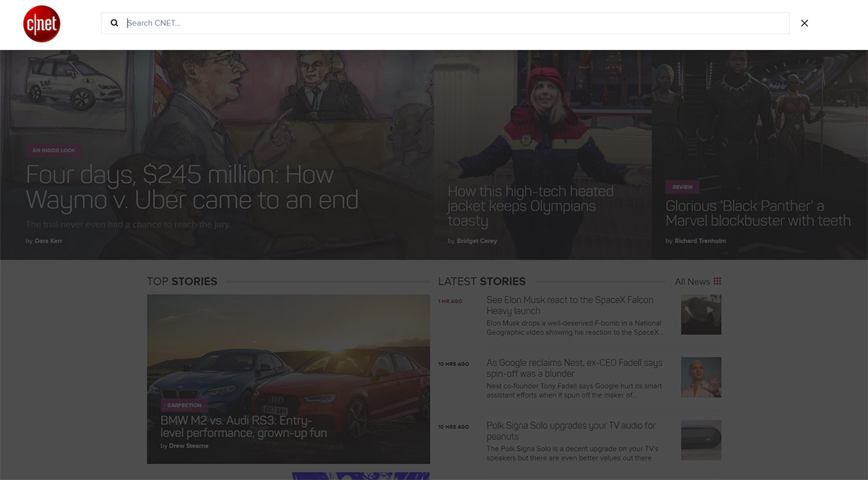
Task: Click the Latest Stories heading
Action: click(482, 282)
